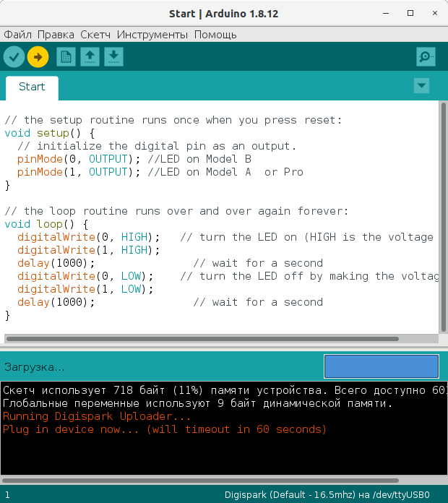Click the 'pinMode(1, OUTPUT);' code line

click(79, 172)
